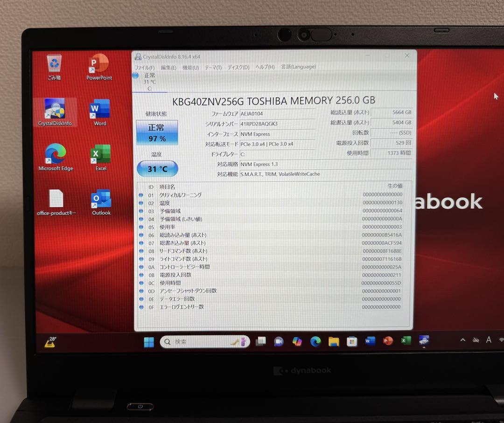Select the 06 総読み込み量 (ホスト) row

[x=271, y=235]
